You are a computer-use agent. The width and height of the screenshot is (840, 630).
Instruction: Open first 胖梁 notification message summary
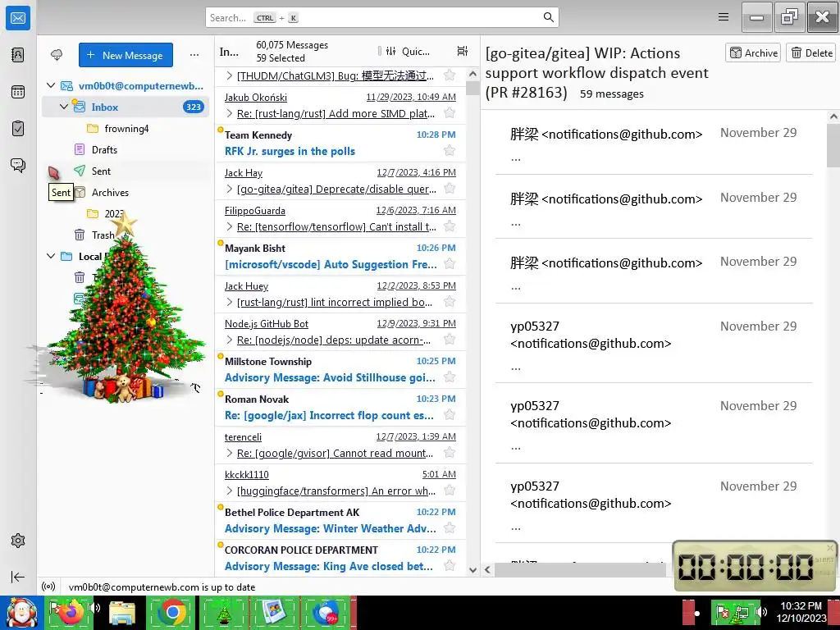coord(654,142)
